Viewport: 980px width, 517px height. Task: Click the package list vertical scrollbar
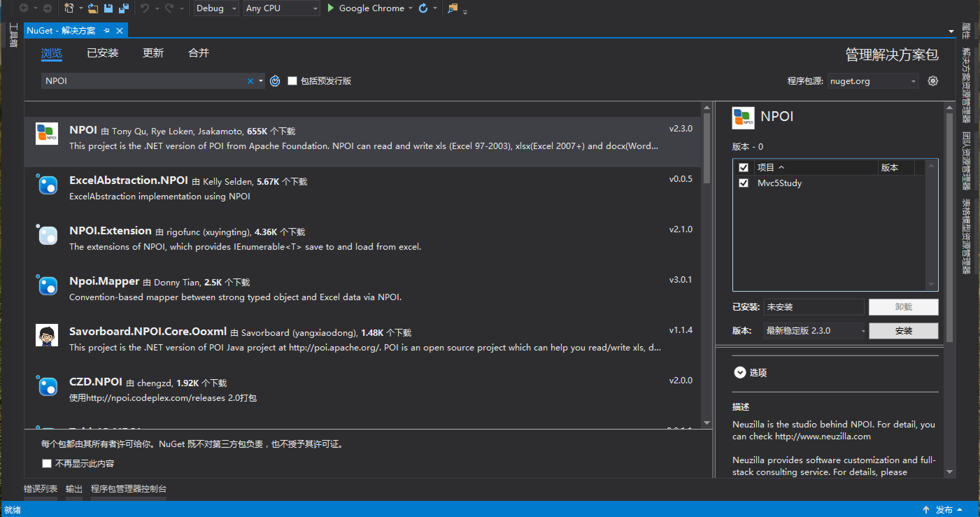(706, 149)
